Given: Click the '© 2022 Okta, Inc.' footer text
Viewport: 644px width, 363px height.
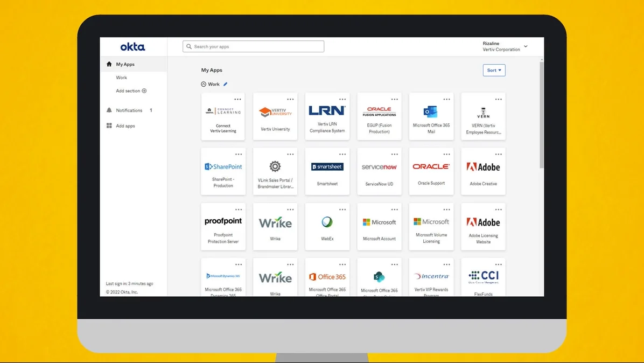Looking at the screenshot, I should click(122, 292).
